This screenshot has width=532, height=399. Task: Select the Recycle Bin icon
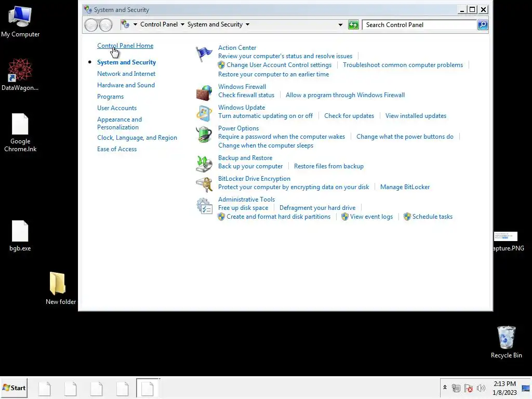point(506,342)
